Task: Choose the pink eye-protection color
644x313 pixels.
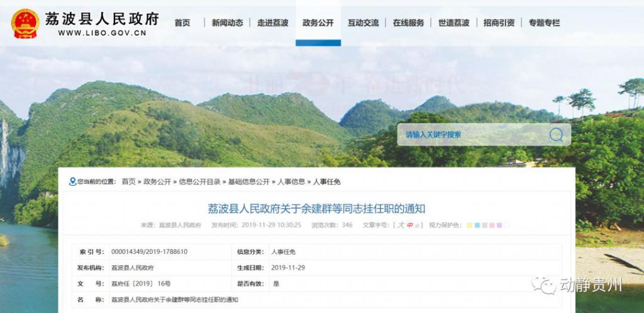Action: pyautogui.click(x=492, y=225)
